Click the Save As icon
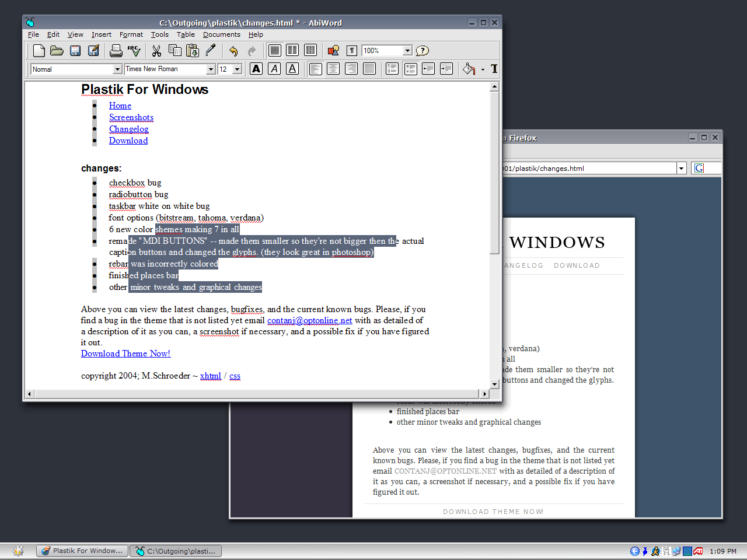This screenshot has width=747, height=560. [93, 51]
